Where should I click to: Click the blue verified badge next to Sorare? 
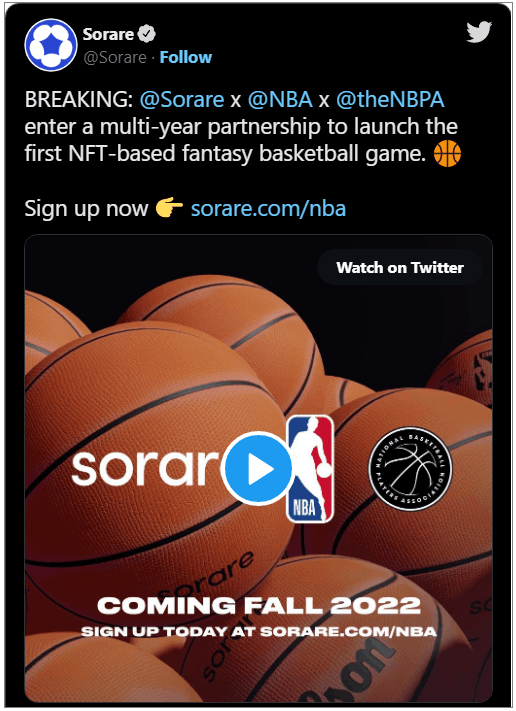click(x=146, y=34)
